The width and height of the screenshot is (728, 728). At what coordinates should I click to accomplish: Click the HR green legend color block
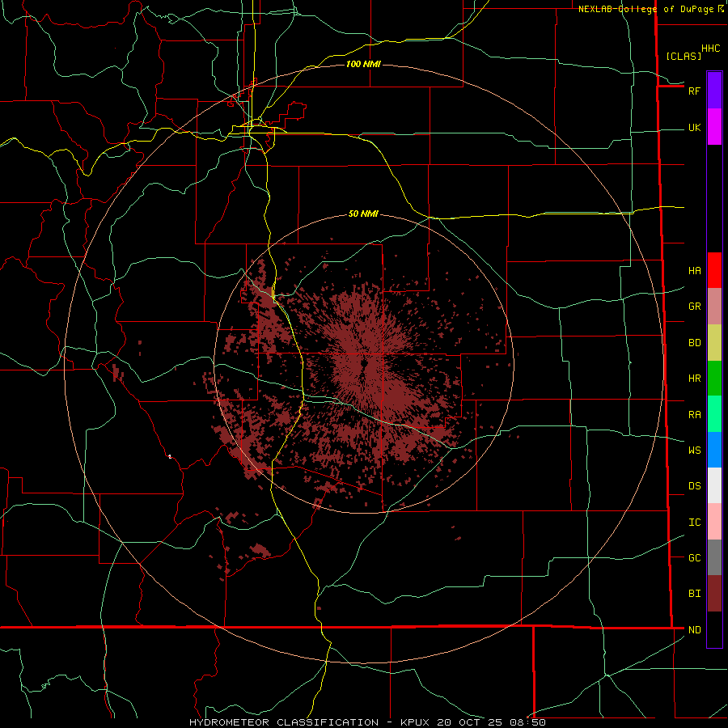[x=714, y=378]
